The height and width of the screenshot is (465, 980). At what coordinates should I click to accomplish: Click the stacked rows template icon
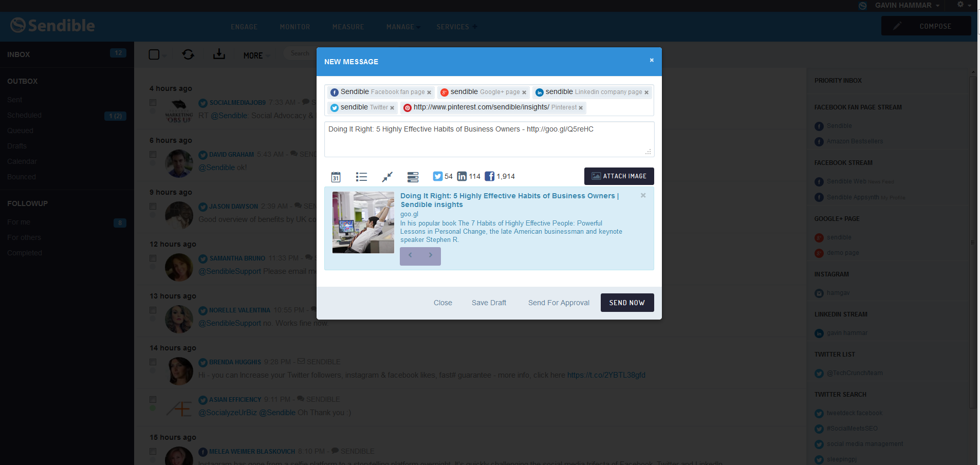click(413, 177)
